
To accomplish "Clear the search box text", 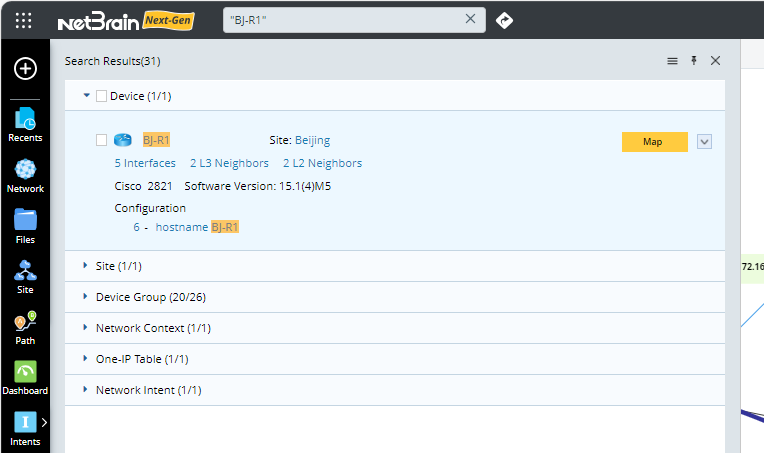I will click(x=470, y=19).
